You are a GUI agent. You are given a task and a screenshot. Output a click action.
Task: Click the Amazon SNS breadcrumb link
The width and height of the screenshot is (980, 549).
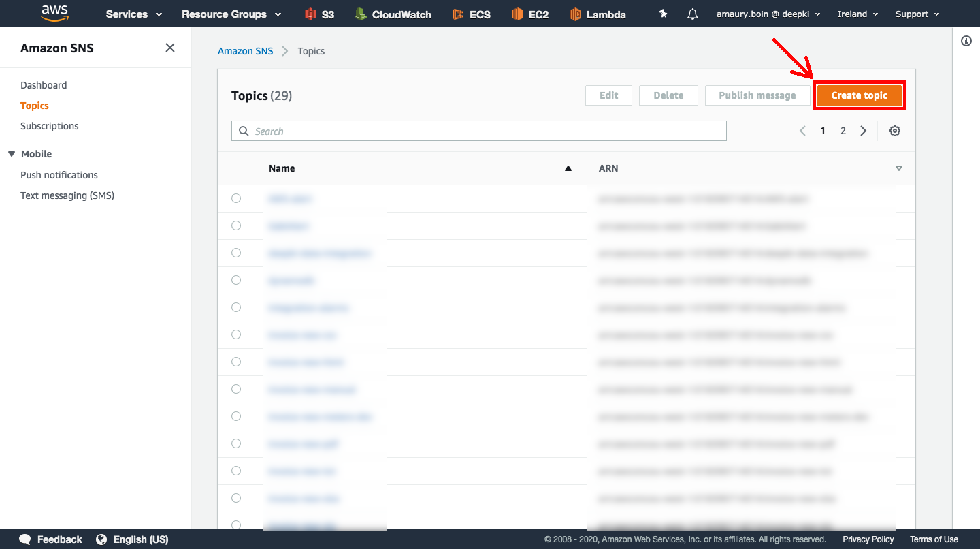pos(245,51)
